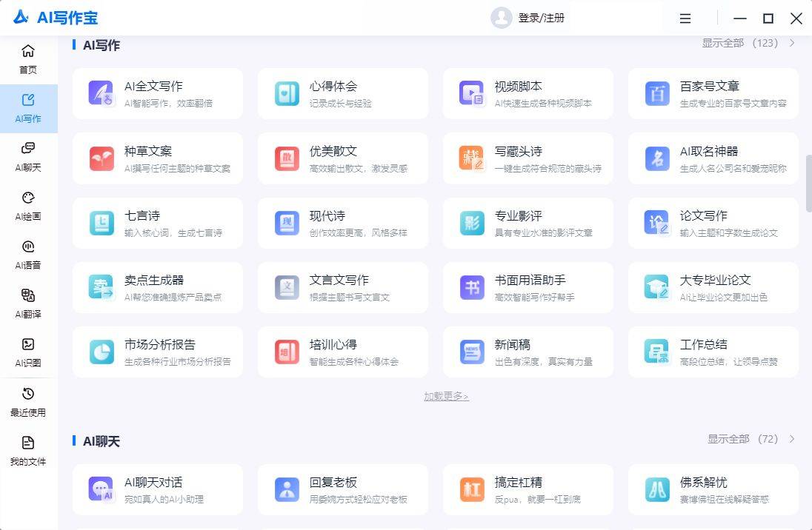The height and width of the screenshot is (530, 812).
Task: Open the 最近使用 sidebar item
Action: point(28,401)
